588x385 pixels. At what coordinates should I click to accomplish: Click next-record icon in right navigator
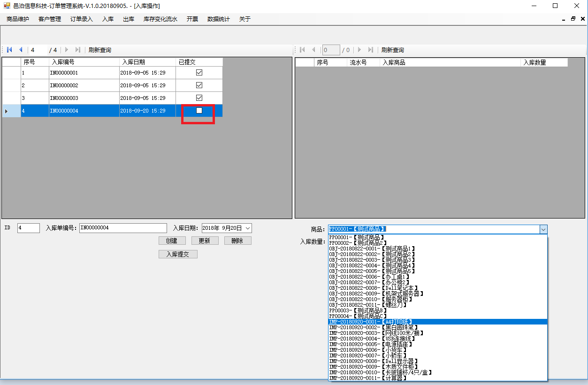(x=359, y=50)
